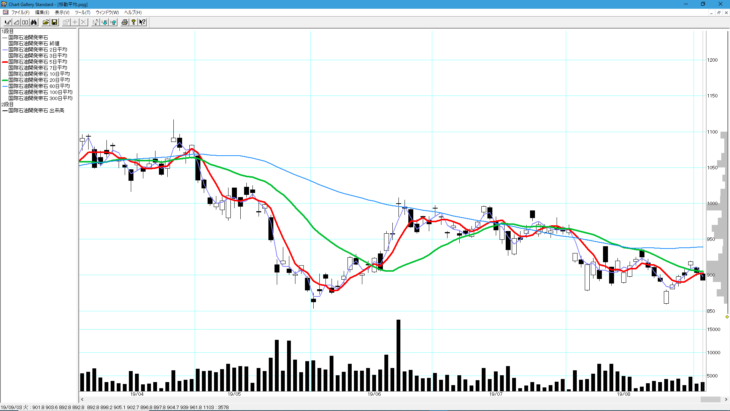The image size is (730, 411).
Task: Select the blue 60日平均 legend entry
Action: pos(38,85)
